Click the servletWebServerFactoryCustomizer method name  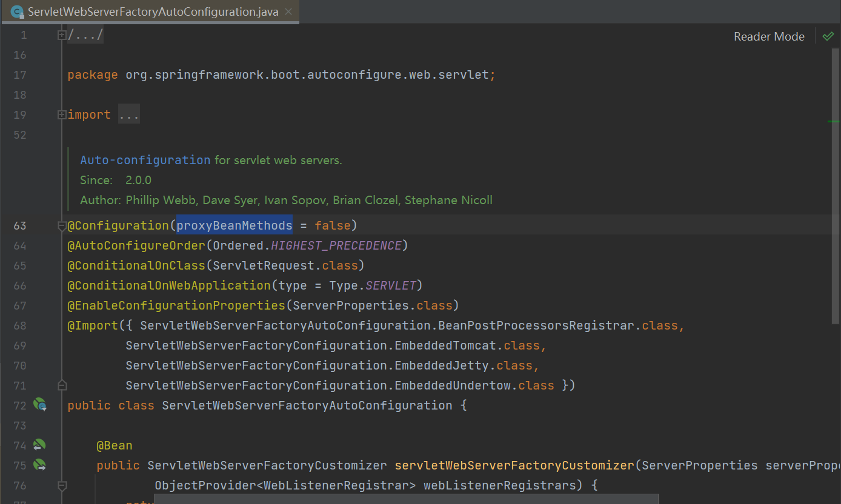coord(514,465)
